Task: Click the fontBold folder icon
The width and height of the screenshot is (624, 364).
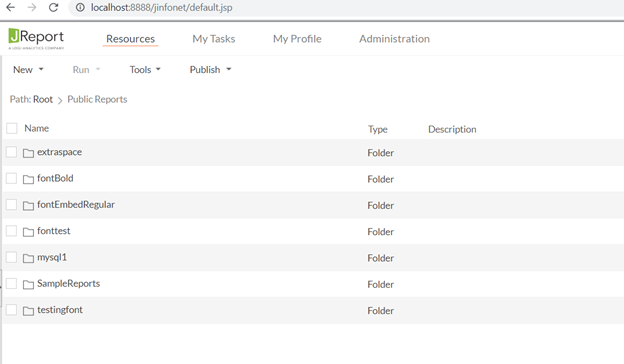Action: coord(28,179)
